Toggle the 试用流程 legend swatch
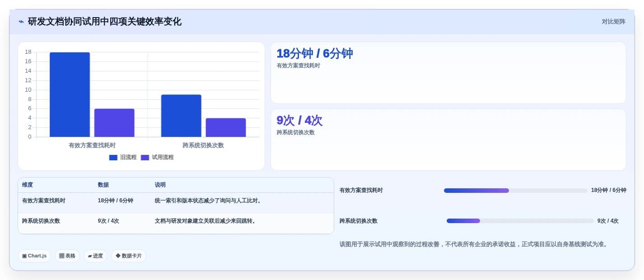644x280 pixels. click(145, 158)
